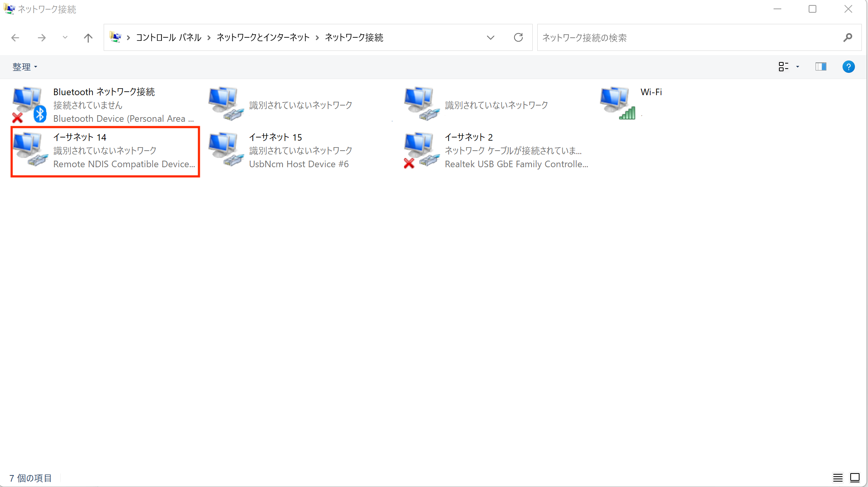
Task: Click the up navigation arrow
Action: (88, 37)
